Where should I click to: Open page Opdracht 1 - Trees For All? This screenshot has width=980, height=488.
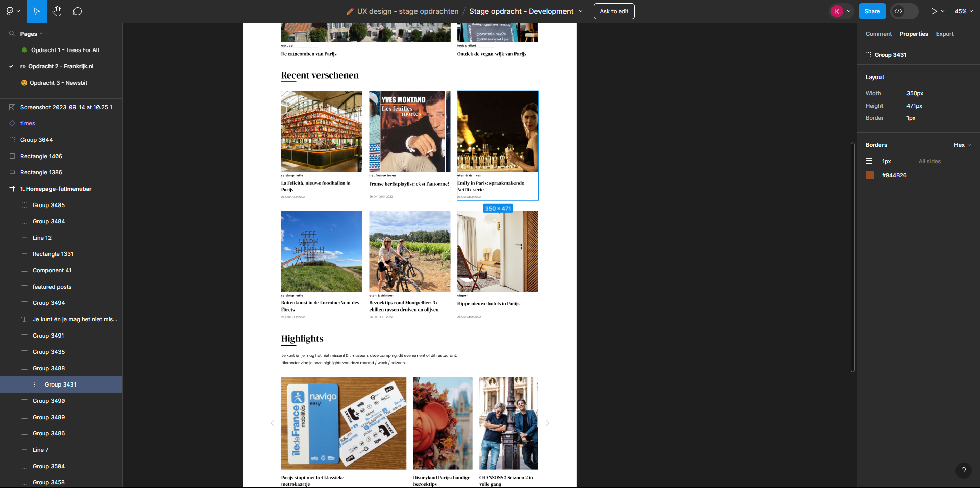pyautogui.click(x=65, y=50)
